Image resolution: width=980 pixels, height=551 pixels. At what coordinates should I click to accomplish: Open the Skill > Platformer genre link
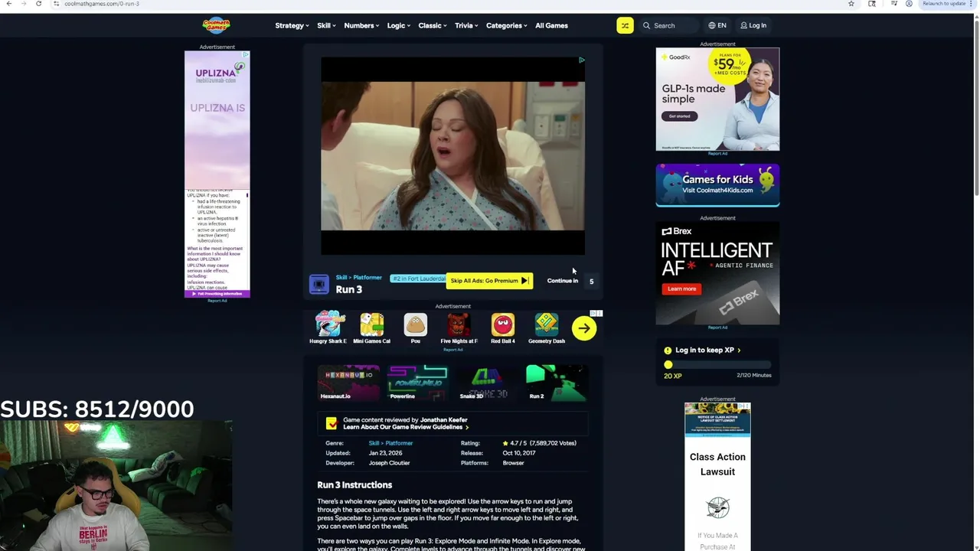coord(390,443)
